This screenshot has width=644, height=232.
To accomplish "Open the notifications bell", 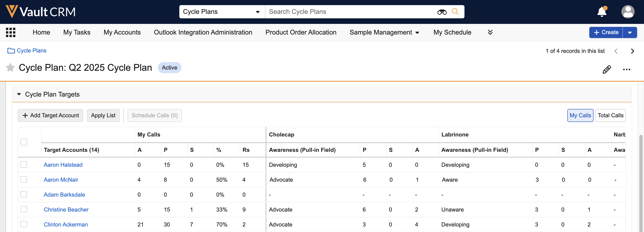I will (x=601, y=12).
